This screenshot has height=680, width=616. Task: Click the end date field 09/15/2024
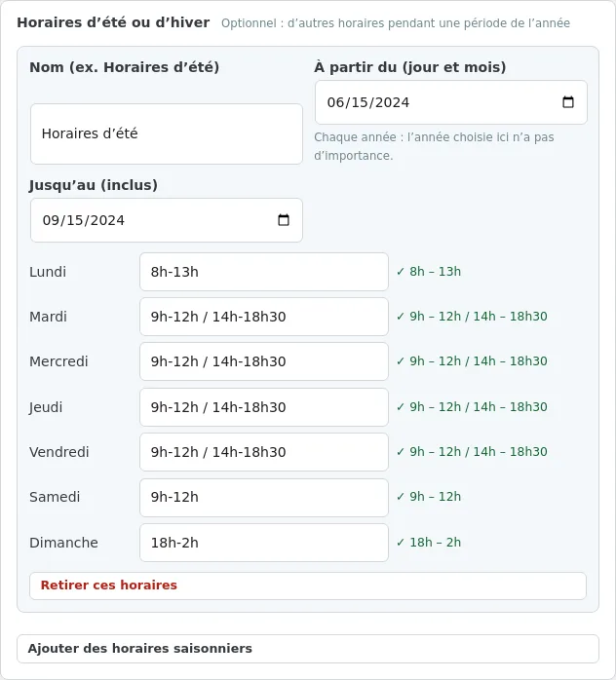pyautogui.click(x=167, y=220)
